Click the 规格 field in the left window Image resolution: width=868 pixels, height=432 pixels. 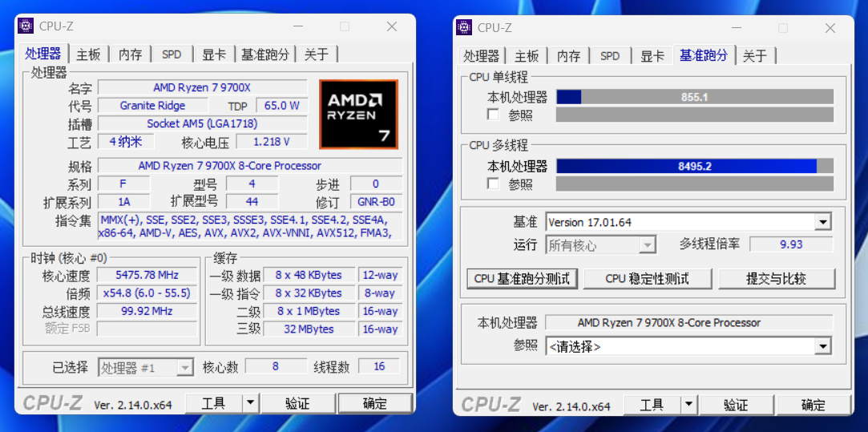[x=250, y=166]
